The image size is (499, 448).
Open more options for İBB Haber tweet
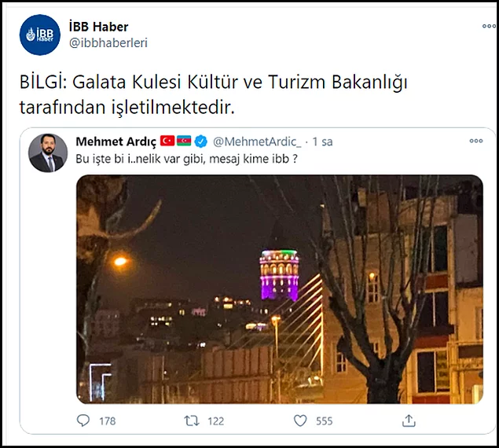coord(489,27)
